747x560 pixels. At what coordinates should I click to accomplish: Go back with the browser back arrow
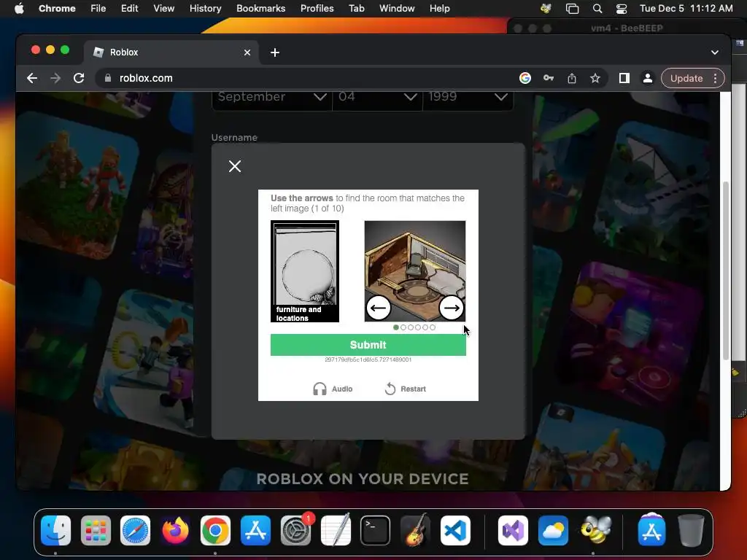tap(32, 78)
